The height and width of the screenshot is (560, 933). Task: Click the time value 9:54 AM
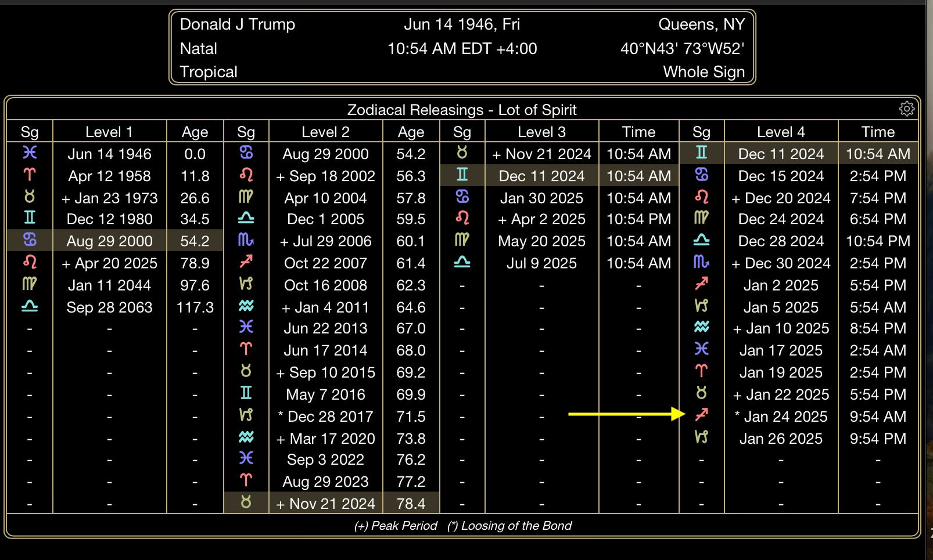pyautogui.click(x=878, y=417)
